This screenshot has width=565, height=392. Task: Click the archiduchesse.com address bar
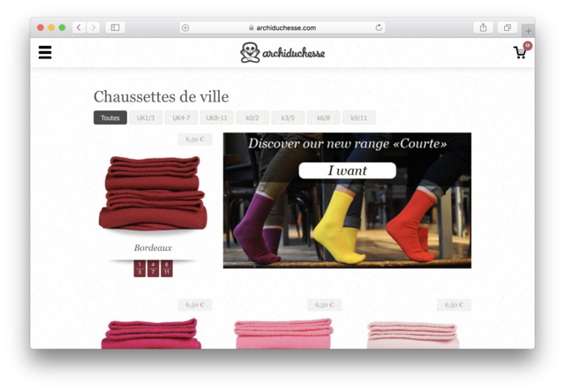tap(282, 27)
